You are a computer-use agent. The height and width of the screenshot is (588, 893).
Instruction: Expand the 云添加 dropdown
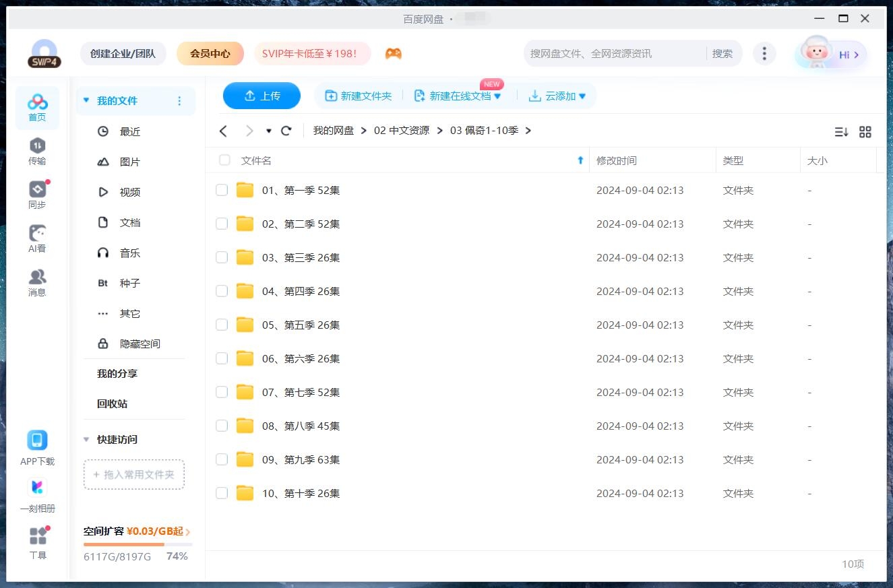[x=581, y=96]
